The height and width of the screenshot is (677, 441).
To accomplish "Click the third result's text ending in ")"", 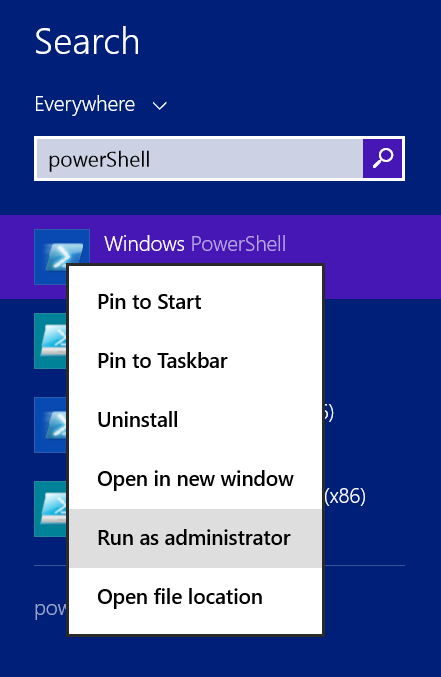I will (x=329, y=413).
